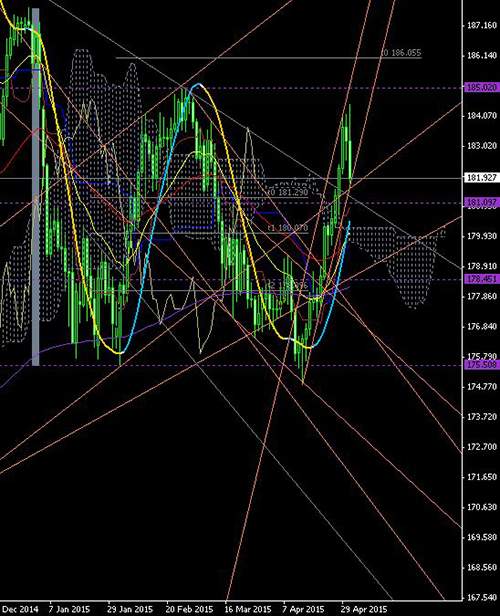500x616 pixels.
Task: Select the purple 178.451 level label
Action: [x=482, y=279]
